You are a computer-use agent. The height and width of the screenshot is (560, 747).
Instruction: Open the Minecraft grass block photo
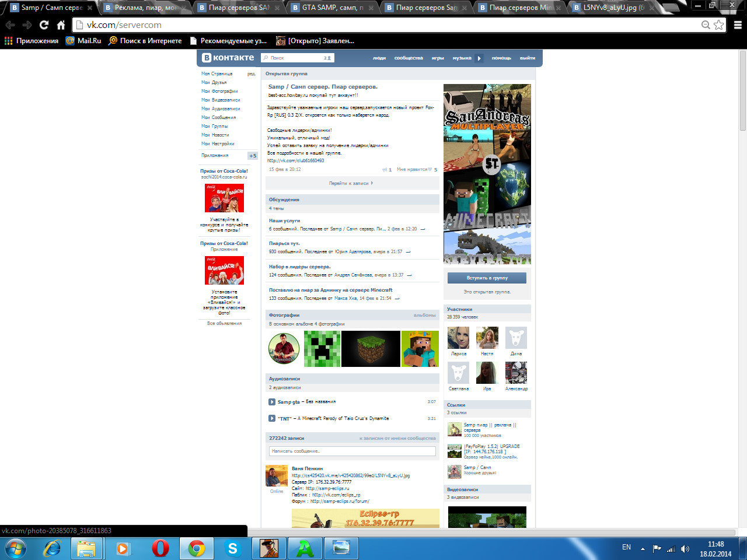[371, 349]
